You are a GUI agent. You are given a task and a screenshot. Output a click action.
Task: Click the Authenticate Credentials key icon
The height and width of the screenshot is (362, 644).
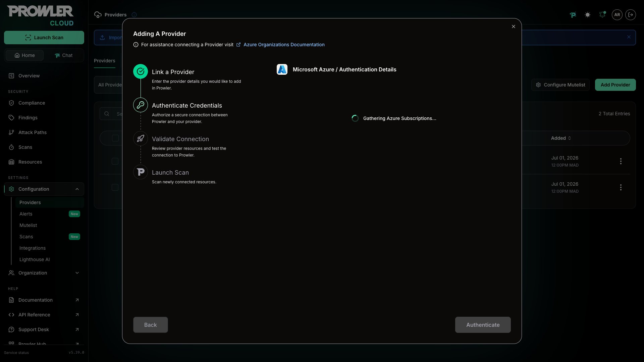tap(141, 105)
